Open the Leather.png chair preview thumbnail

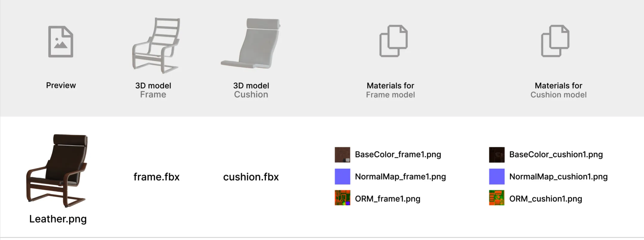[x=57, y=171]
